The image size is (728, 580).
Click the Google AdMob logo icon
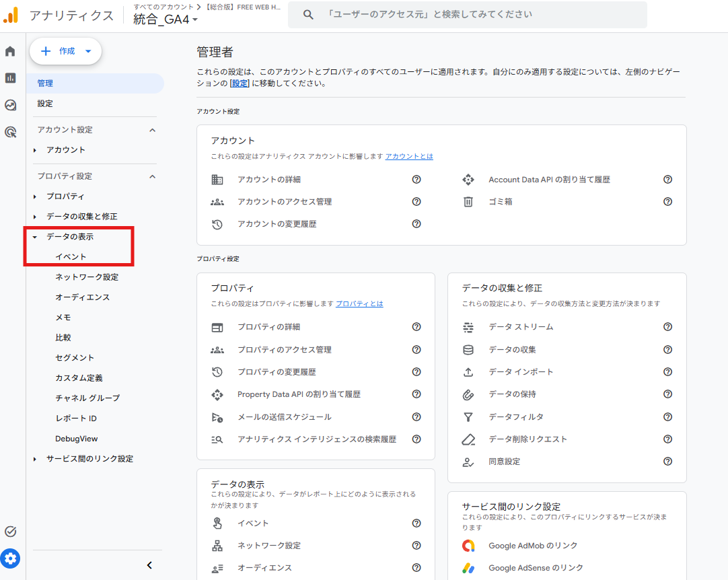468,546
